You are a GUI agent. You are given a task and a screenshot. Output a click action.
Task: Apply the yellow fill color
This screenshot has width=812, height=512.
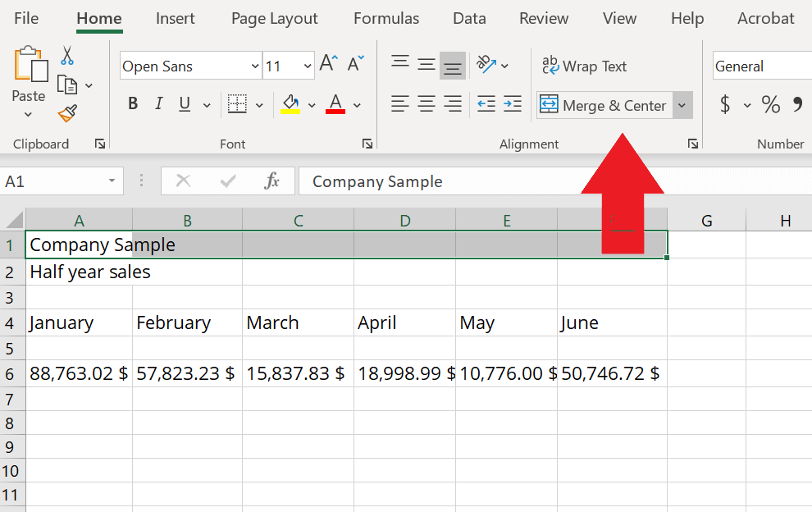coord(290,104)
